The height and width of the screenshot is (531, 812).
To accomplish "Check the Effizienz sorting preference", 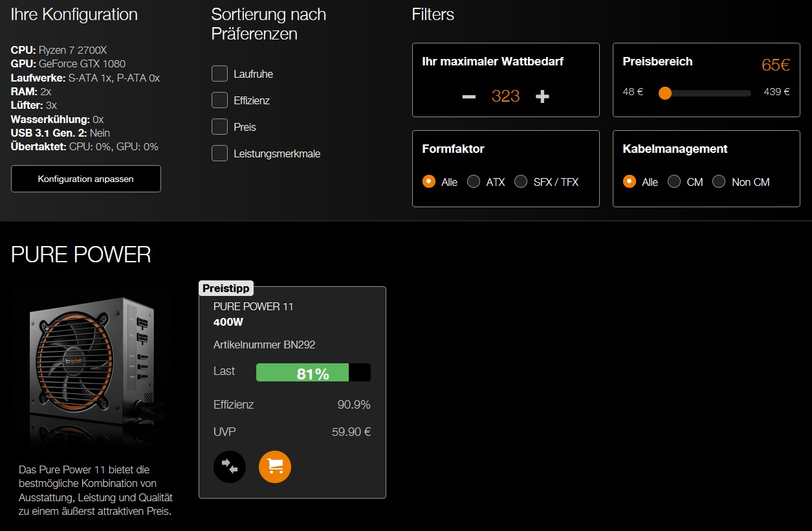I will tap(220, 100).
